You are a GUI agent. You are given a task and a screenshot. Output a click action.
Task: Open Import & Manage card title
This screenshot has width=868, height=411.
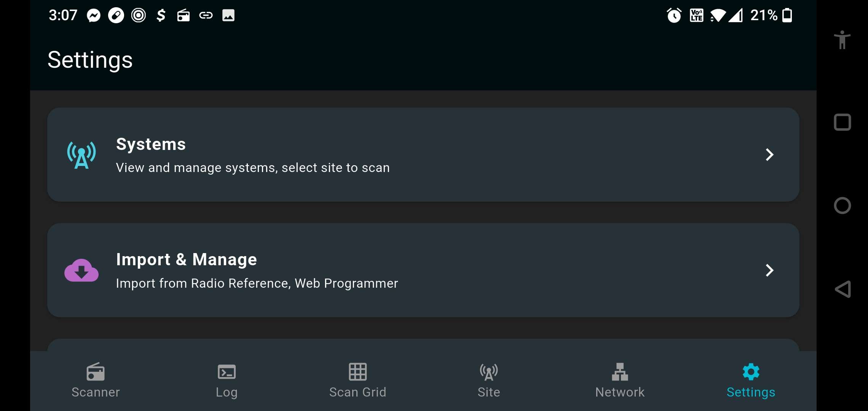pyautogui.click(x=187, y=260)
